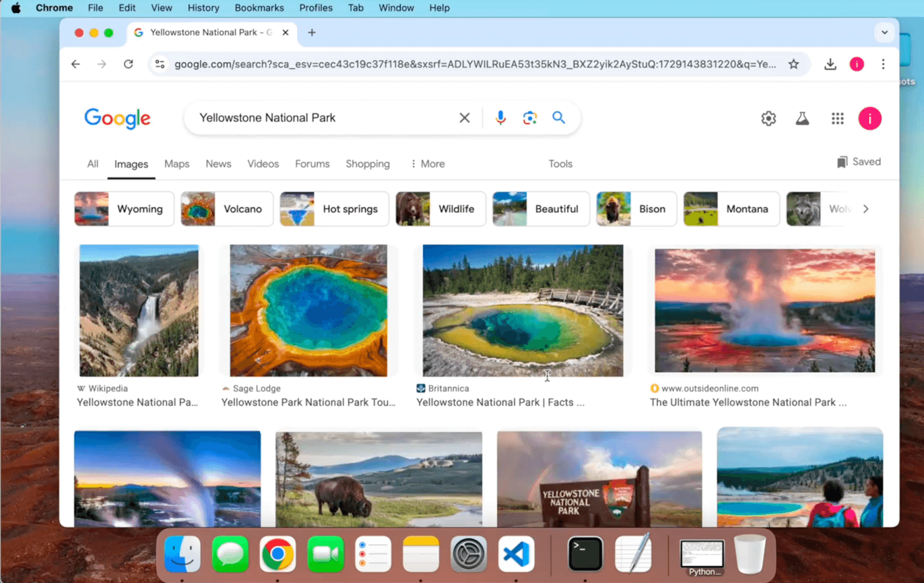Open Google quick settings gear
The height and width of the screenshot is (583, 924).
click(x=768, y=118)
